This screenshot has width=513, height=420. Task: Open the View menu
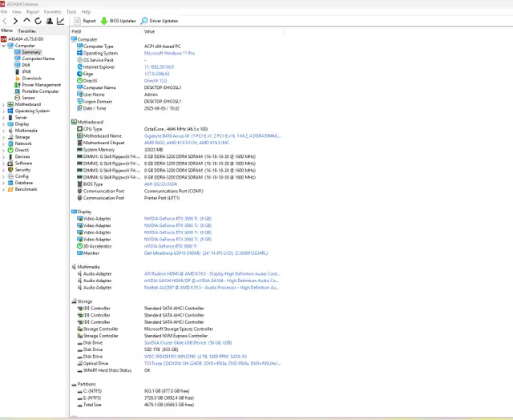point(17,12)
